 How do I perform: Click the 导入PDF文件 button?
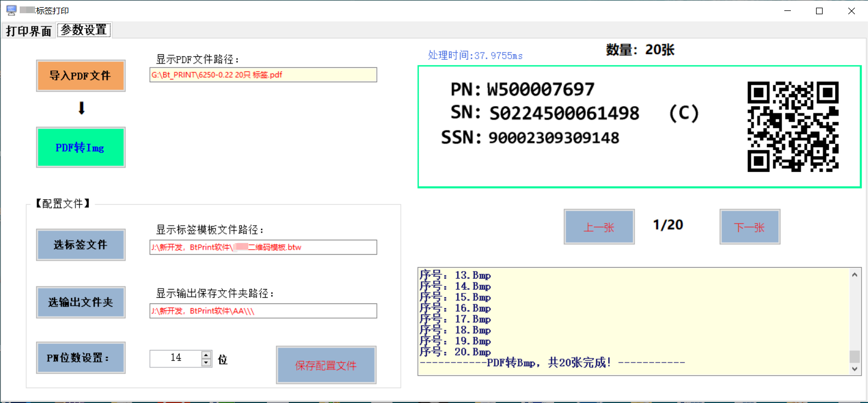(81, 76)
